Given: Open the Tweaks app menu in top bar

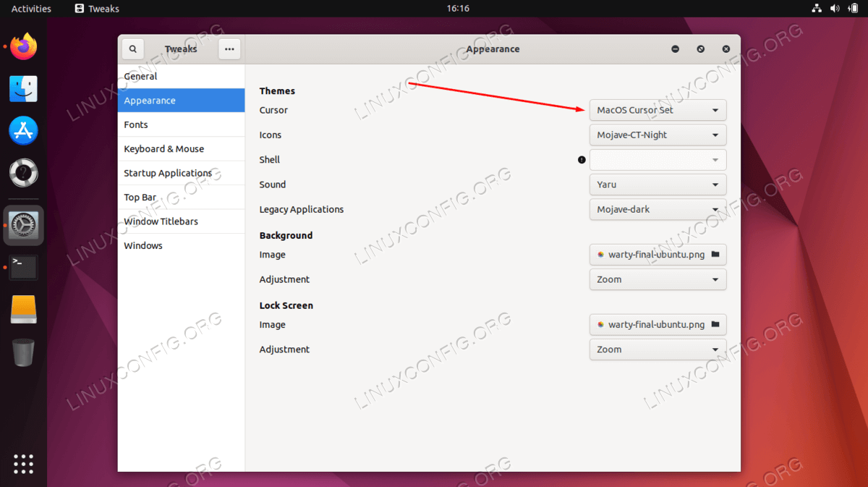Looking at the screenshot, I should 97,9.
